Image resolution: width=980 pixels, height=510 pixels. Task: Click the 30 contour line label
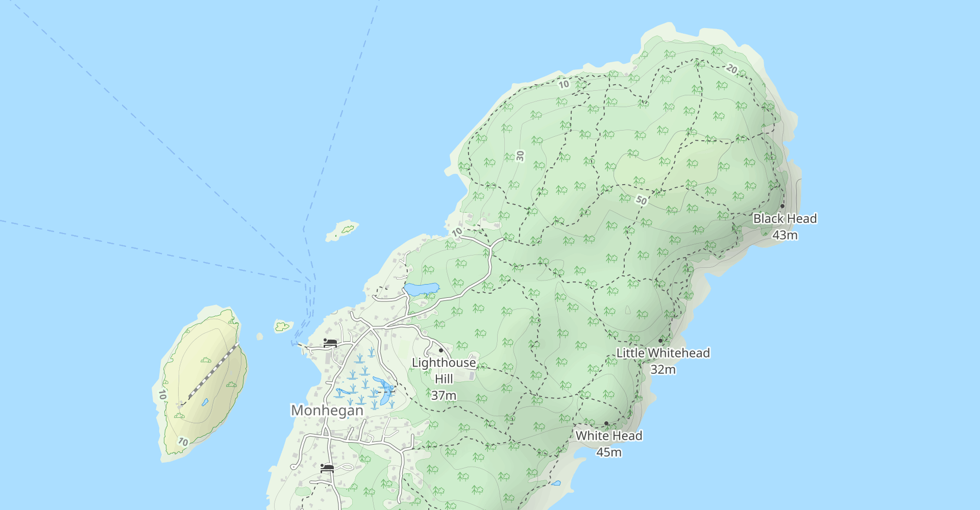click(520, 156)
